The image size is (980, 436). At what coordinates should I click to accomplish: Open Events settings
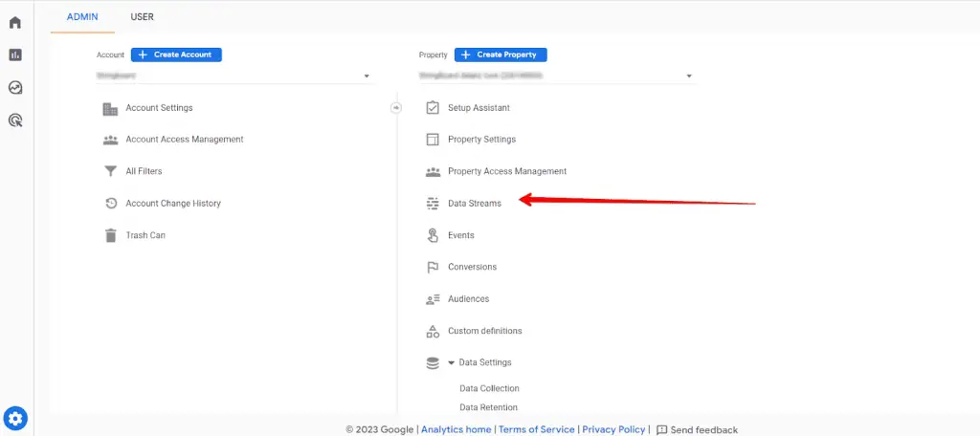coord(461,235)
